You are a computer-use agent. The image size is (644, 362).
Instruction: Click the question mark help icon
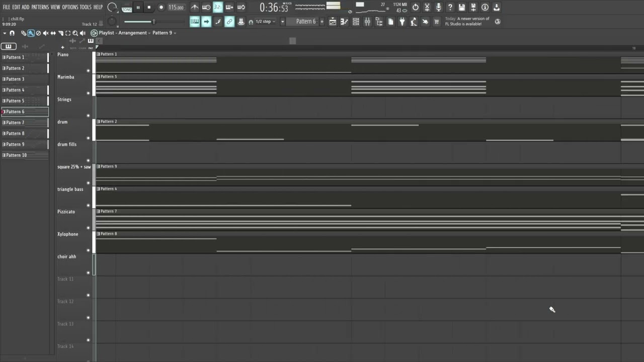(x=450, y=7)
